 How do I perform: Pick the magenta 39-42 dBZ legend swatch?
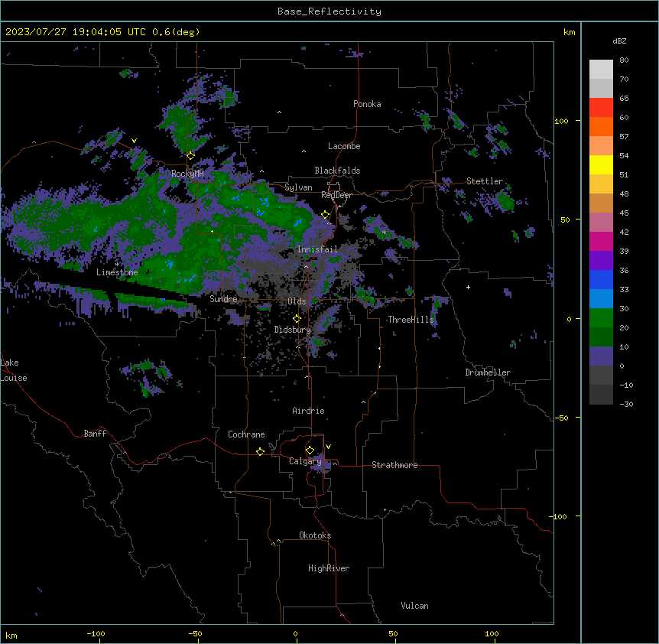point(601,241)
